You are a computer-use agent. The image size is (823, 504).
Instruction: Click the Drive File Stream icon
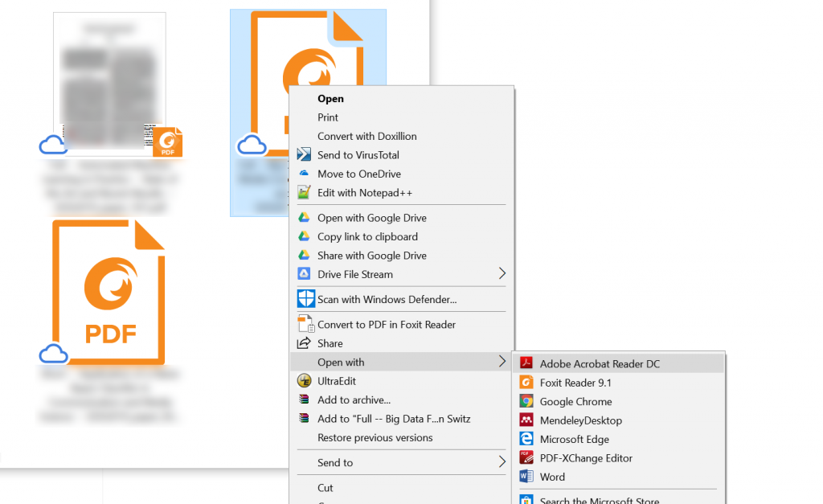pos(304,273)
